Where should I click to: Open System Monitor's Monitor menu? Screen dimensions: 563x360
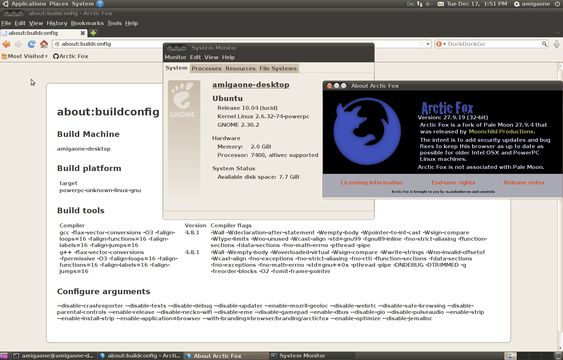coord(175,57)
